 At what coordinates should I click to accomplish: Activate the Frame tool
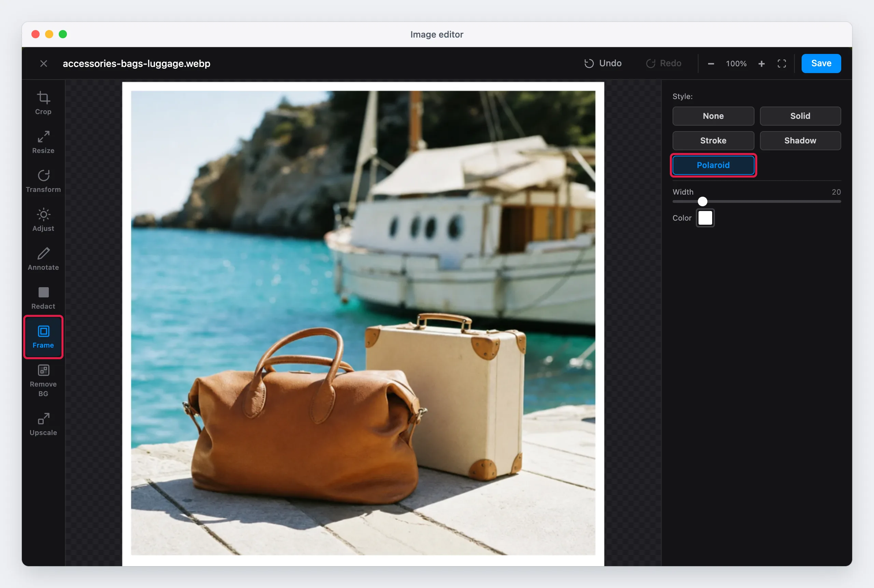coord(43,337)
